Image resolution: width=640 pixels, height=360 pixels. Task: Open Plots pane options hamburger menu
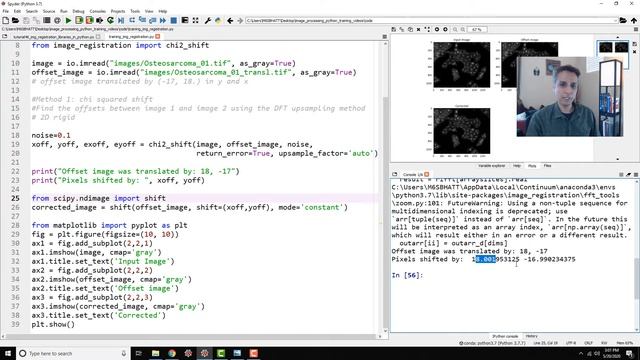636,29
